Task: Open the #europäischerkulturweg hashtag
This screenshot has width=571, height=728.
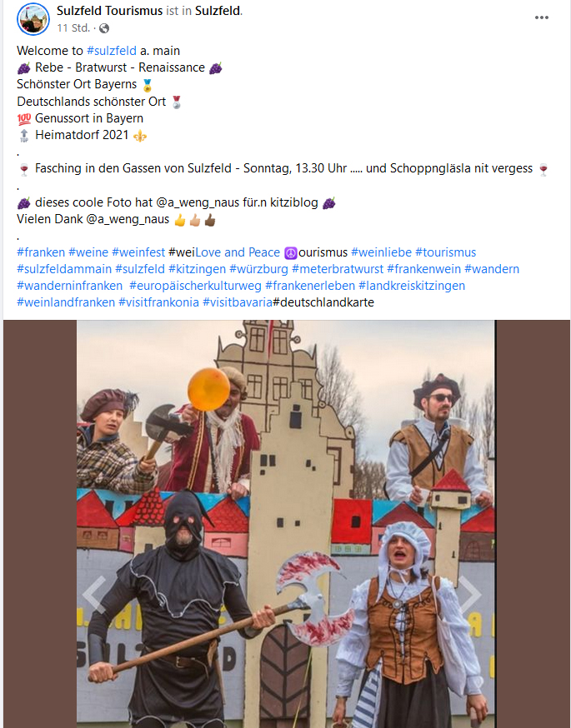Action: [x=195, y=286]
